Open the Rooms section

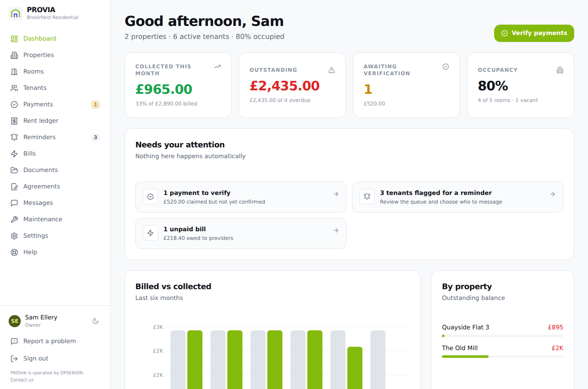tap(55, 72)
